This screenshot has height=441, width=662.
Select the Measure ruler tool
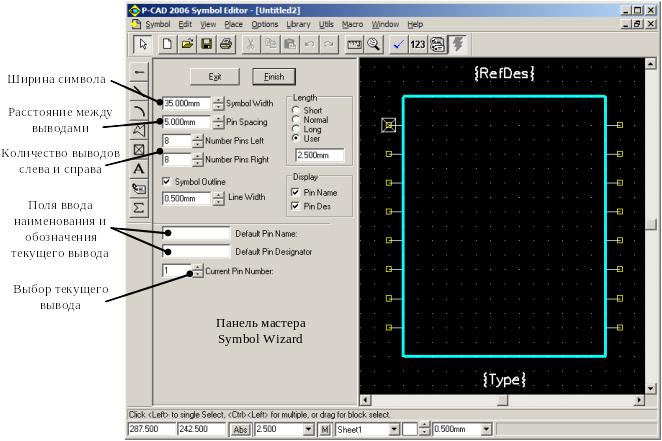click(354, 44)
